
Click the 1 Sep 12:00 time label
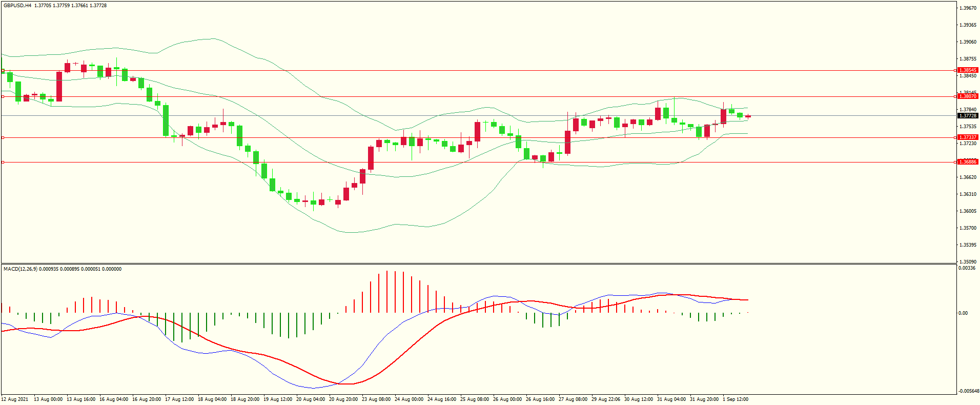pos(735,399)
